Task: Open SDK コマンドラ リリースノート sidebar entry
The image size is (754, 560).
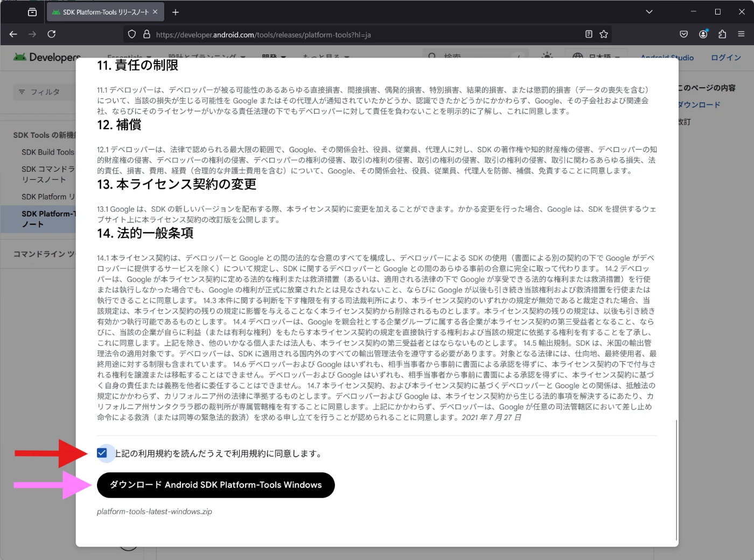Action: 48,174
